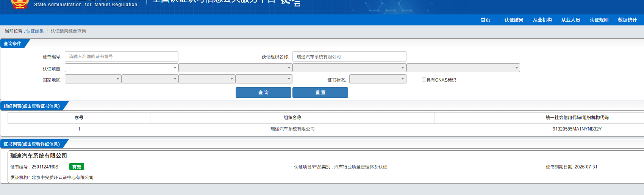Click the 查询条件 section header tab
The width and height of the screenshot is (644, 195).
point(13,44)
